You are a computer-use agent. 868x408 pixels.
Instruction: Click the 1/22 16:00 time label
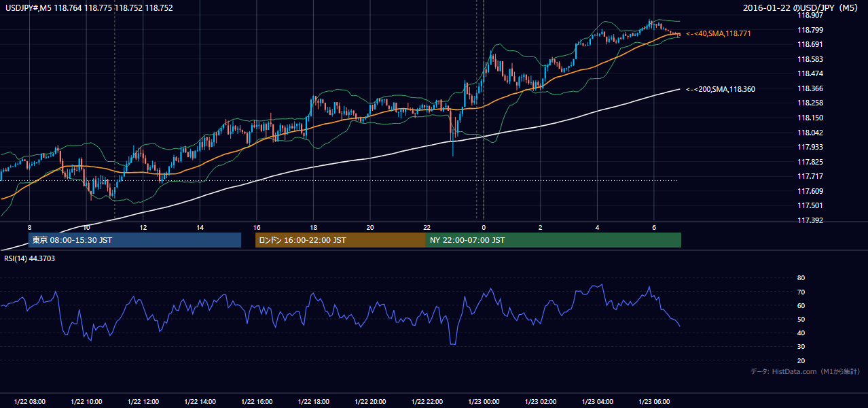point(257,401)
